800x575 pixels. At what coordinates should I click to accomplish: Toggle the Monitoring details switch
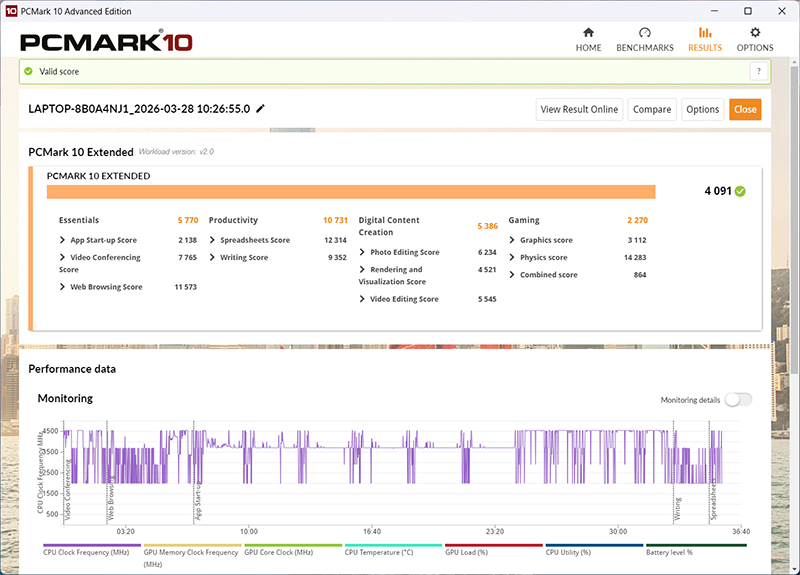coord(738,400)
